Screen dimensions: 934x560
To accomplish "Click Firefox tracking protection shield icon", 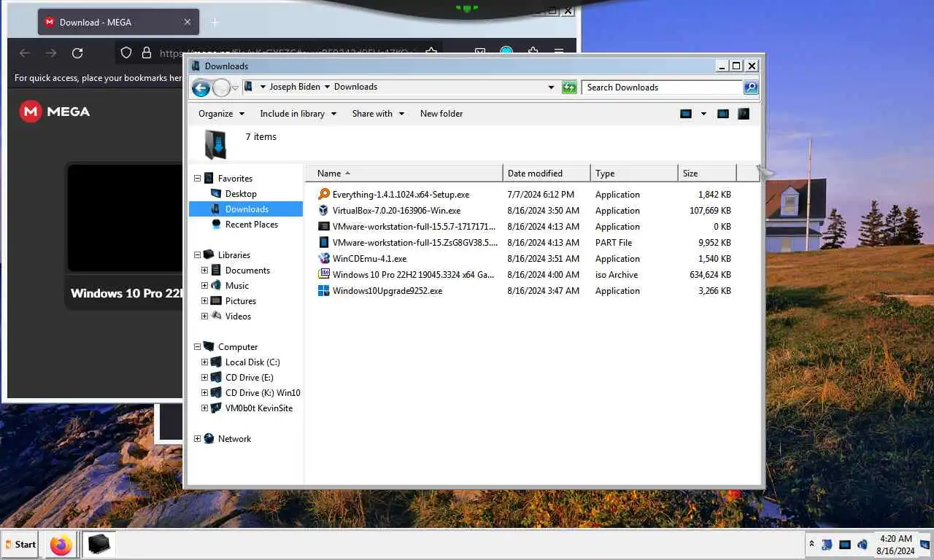I will 126,53.
